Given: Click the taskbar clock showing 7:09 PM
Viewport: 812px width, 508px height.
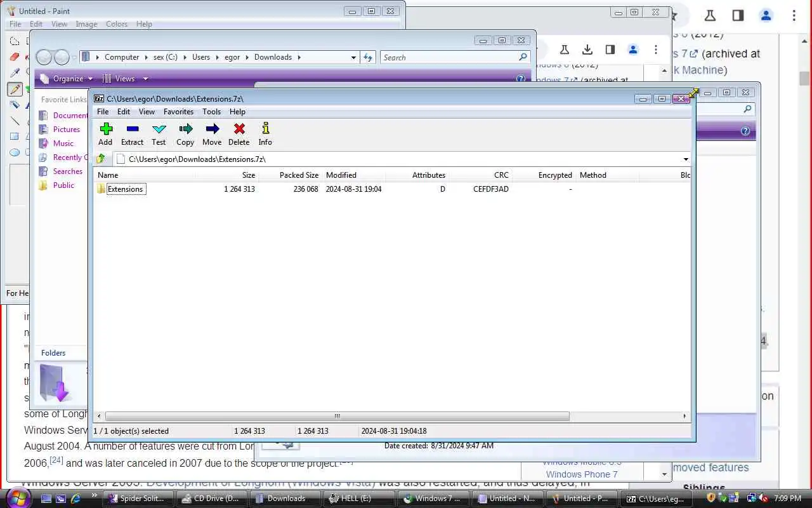Looking at the screenshot, I should 787,498.
